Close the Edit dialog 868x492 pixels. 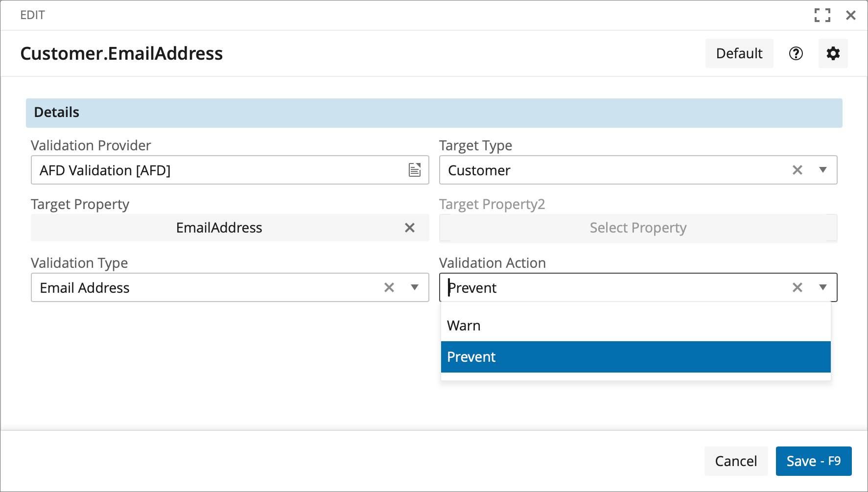(851, 15)
